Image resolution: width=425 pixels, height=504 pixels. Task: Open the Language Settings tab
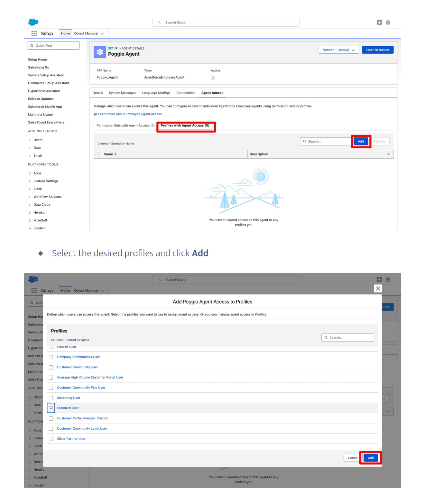156,93
